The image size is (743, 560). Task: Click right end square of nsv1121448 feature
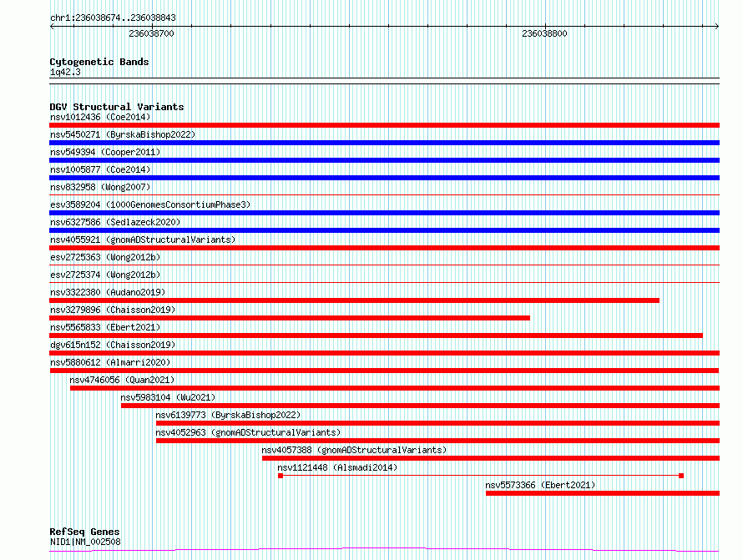click(x=681, y=476)
